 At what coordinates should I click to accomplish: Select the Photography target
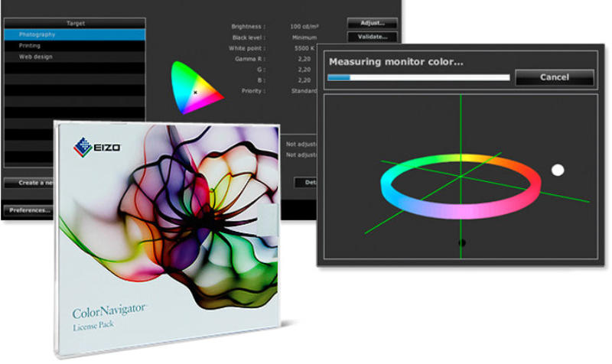(74, 34)
